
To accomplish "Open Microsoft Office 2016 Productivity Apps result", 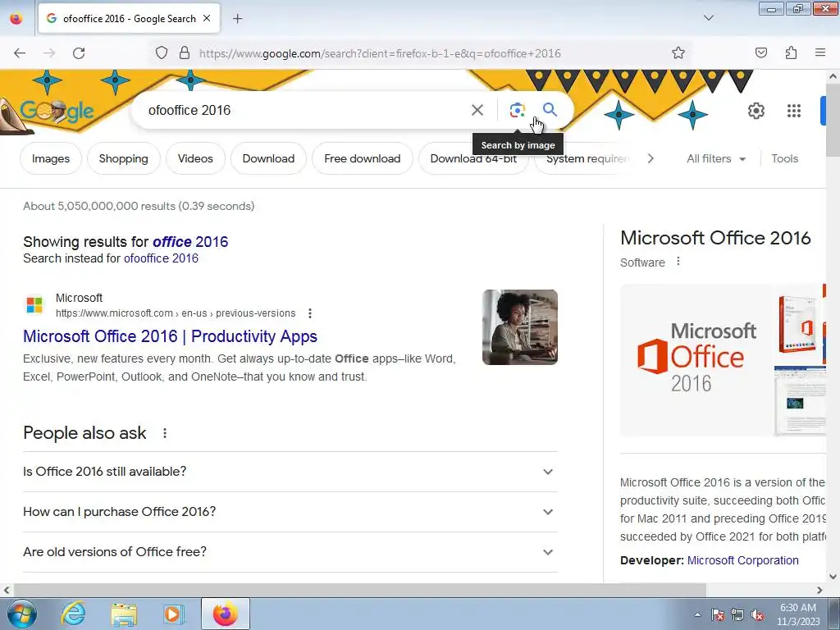I will point(171,336).
